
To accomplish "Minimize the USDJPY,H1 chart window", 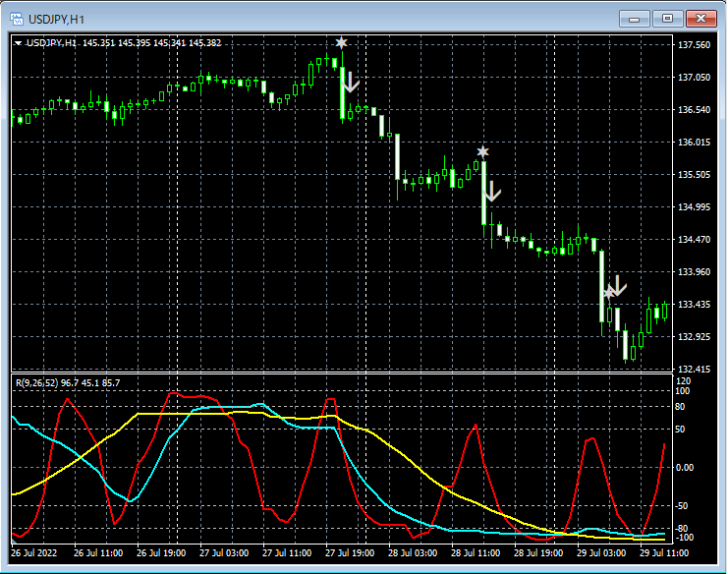I will click(x=637, y=19).
